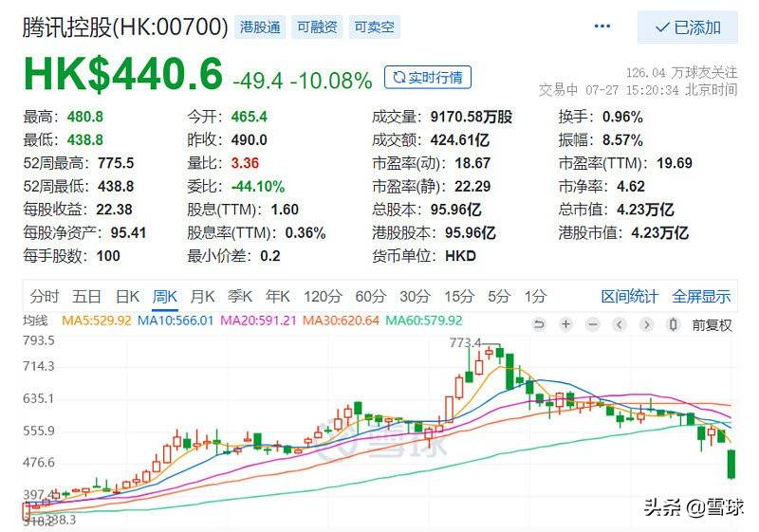Switch to the 五日 chart tab
Screen dimensions: 759x532
[86, 296]
